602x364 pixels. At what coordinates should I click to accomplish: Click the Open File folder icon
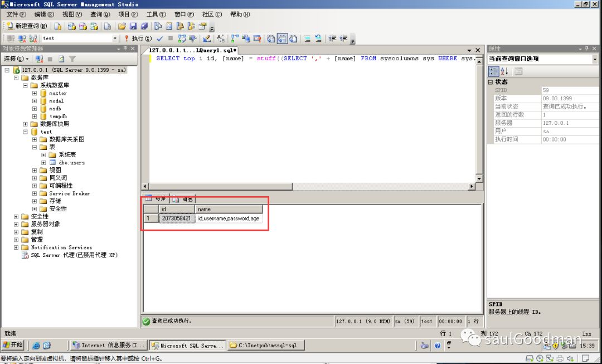122,26
